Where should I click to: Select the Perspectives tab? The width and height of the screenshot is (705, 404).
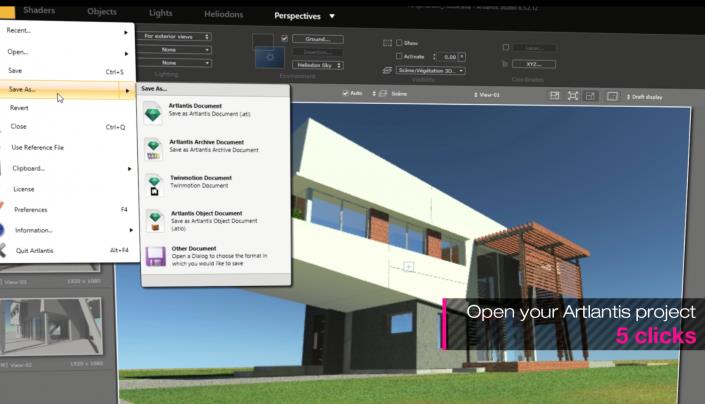coord(297,16)
